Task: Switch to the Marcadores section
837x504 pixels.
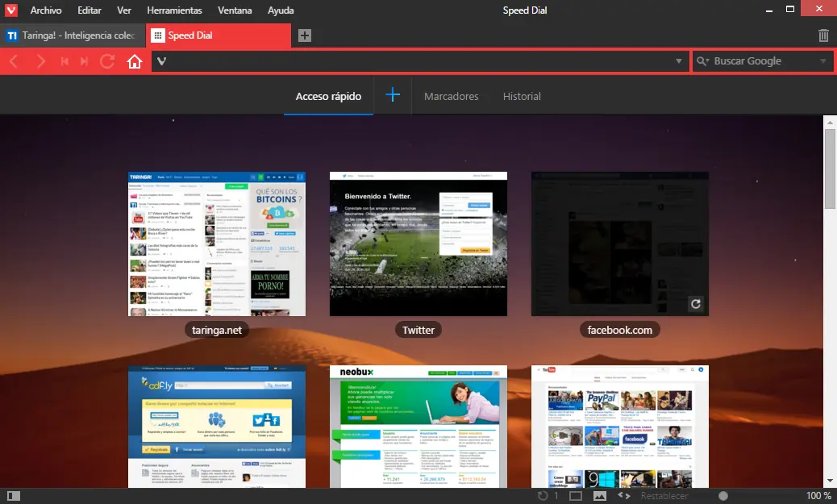Action: 451,96
